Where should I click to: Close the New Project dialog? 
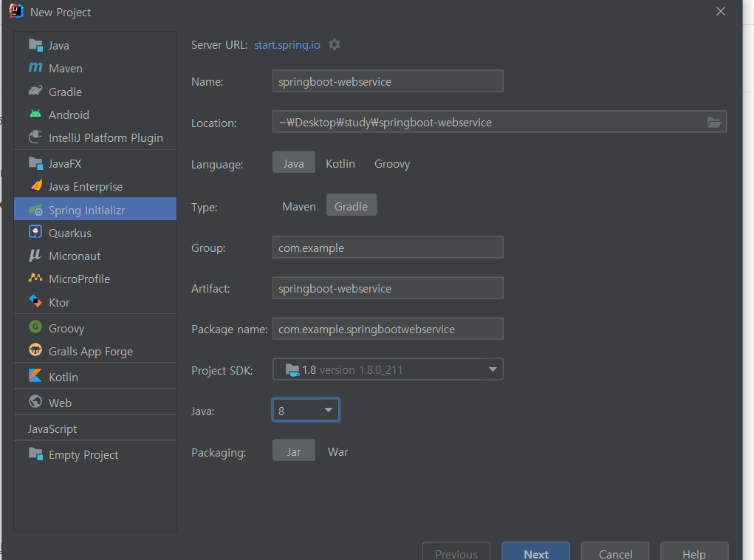[x=720, y=11]
